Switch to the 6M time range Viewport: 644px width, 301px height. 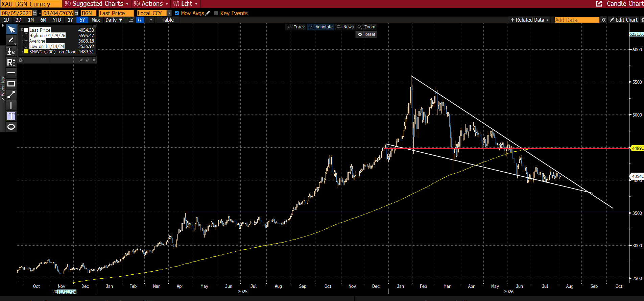click(43, 20)
